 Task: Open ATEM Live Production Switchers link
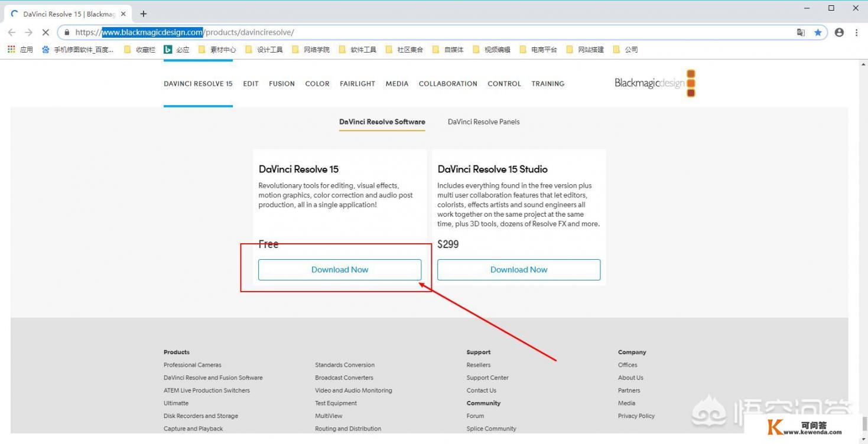(207, 390)
